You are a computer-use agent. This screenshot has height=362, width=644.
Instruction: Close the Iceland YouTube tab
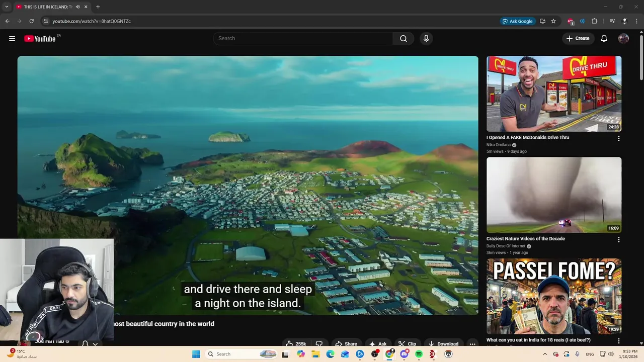pos(86,7)
